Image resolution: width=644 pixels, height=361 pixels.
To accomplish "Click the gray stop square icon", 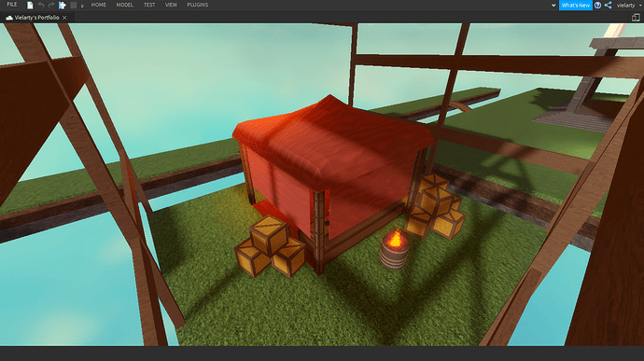I will [x=73, y=6].
